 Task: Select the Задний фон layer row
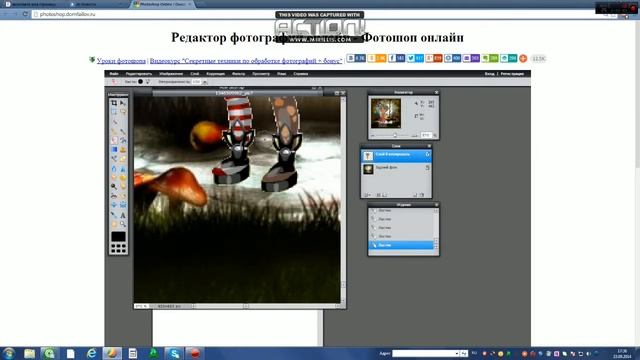coord(396,169)
